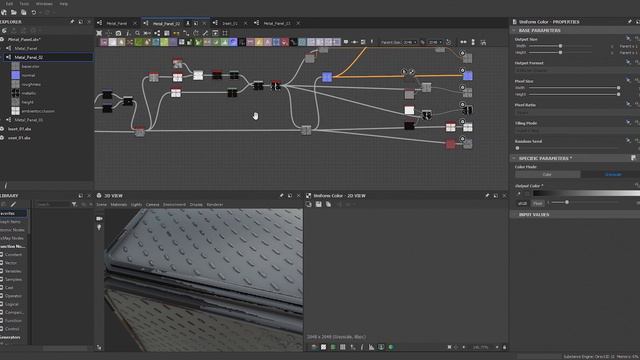Click the filter funnel icon in Library
The image size is (640, 360).
click(74, 204)
